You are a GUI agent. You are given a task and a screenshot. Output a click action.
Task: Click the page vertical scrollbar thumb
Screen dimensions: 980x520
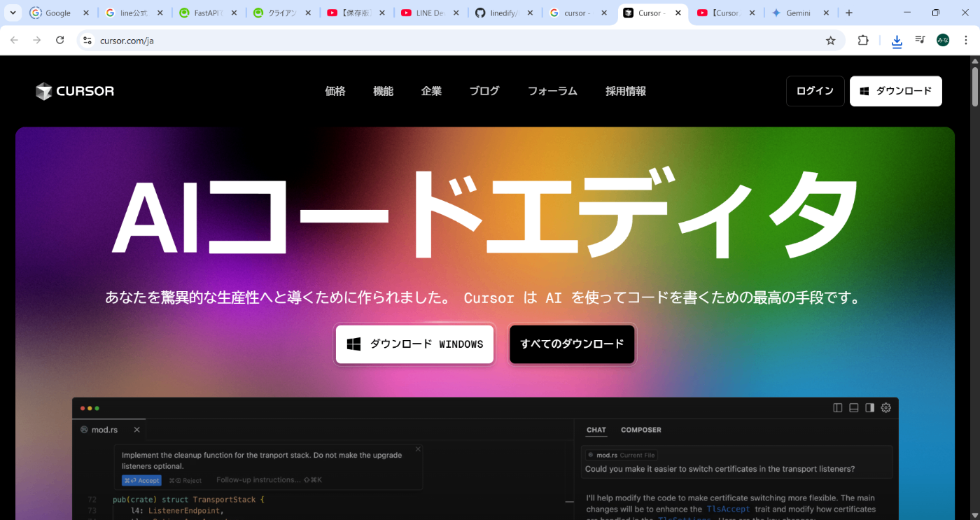pos(974,86)
